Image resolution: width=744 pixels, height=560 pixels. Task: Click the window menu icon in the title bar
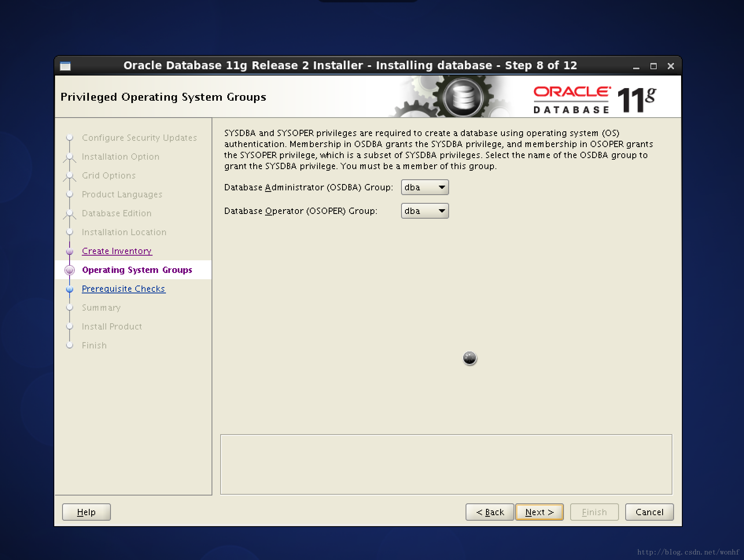coord(65,66)
